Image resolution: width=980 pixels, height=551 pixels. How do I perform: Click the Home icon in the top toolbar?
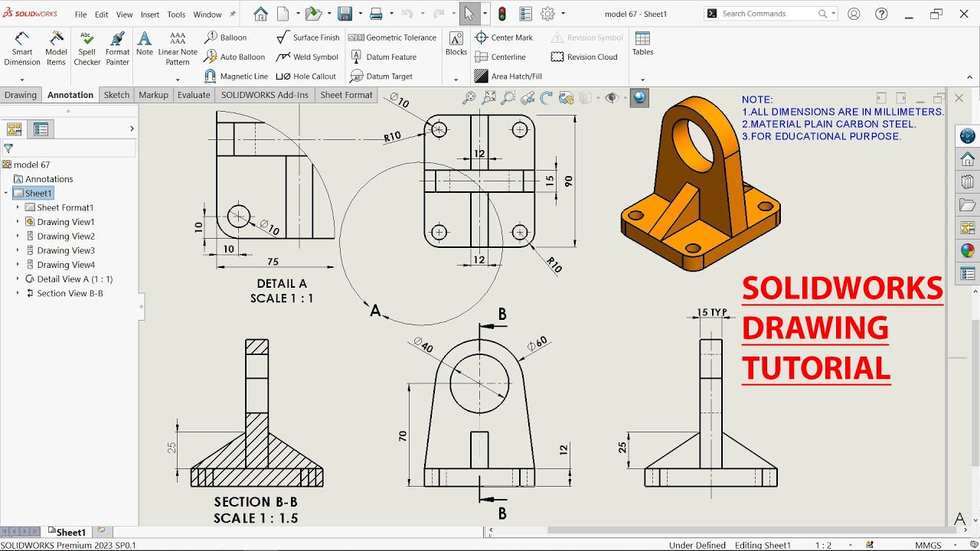[x=260, y=14]
